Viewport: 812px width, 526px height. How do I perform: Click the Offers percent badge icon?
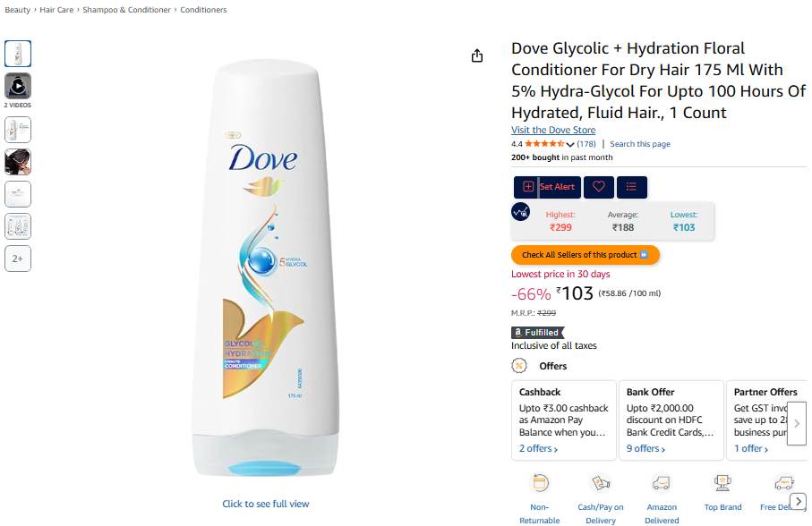(519, 366)
